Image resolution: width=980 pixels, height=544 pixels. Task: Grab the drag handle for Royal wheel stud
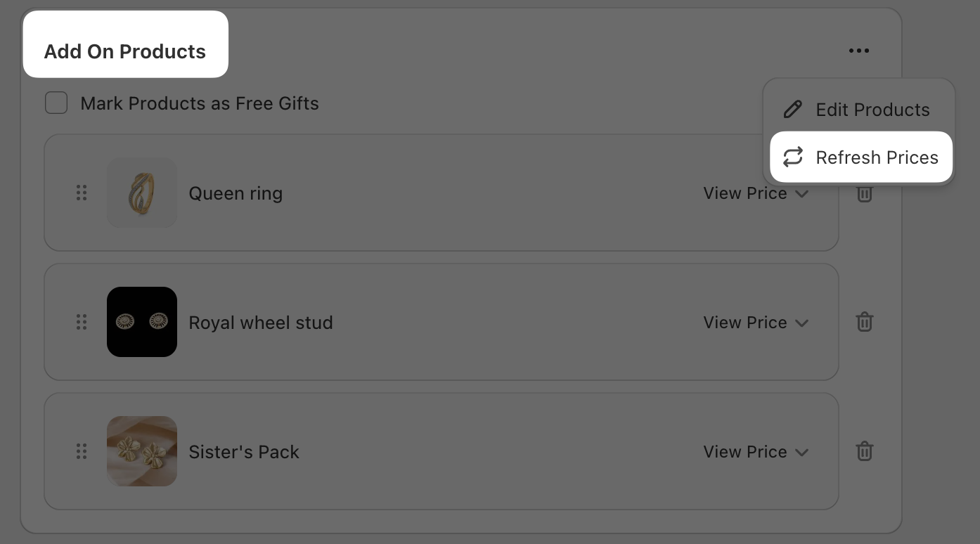coord(82,322)
